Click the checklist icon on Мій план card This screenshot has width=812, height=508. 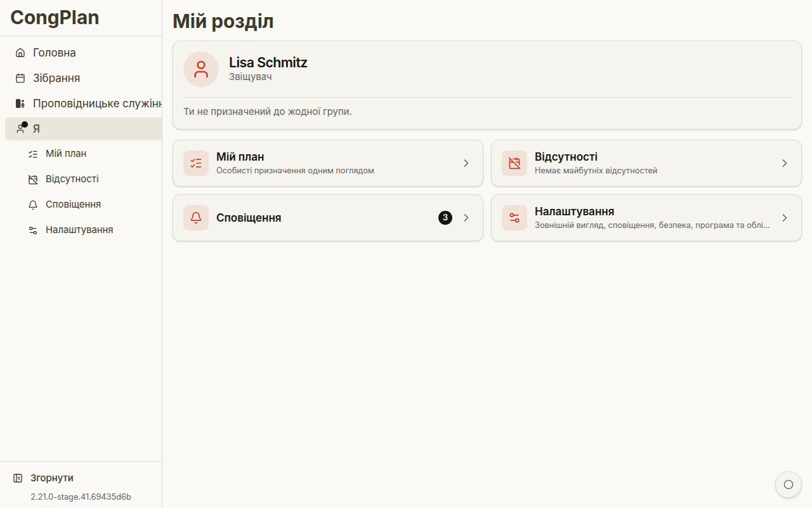(196, 163)
